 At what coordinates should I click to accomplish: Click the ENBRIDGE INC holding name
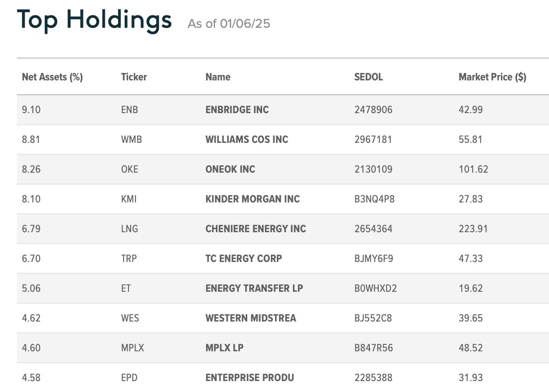pyautogui.click(x=237, y=110)
